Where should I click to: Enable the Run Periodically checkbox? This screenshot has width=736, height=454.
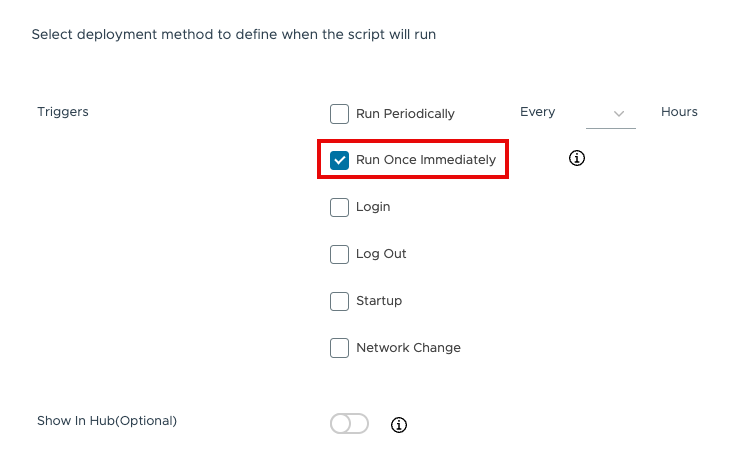[340, 113]
